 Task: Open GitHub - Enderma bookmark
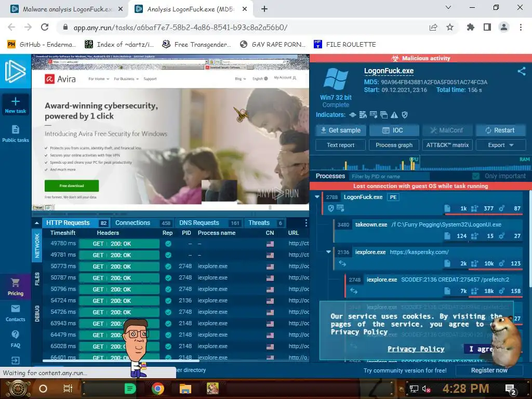click(x=42, y=45)
